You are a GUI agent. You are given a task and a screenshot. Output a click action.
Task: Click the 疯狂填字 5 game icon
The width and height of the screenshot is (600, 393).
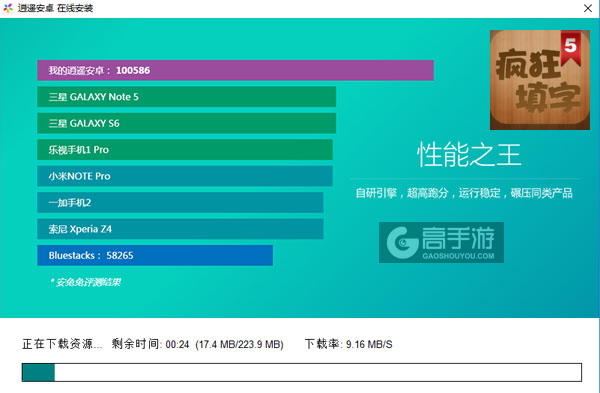tap(540, 80)
